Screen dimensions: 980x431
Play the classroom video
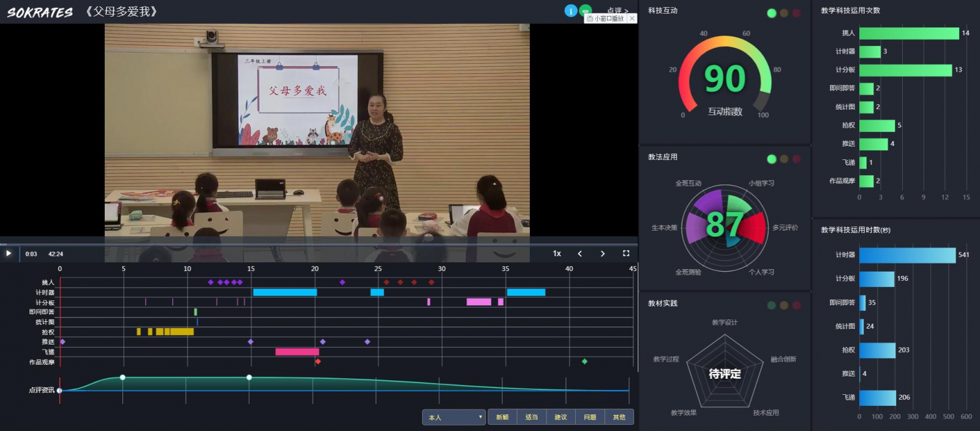pyautogui.click(x=9, y=253)
